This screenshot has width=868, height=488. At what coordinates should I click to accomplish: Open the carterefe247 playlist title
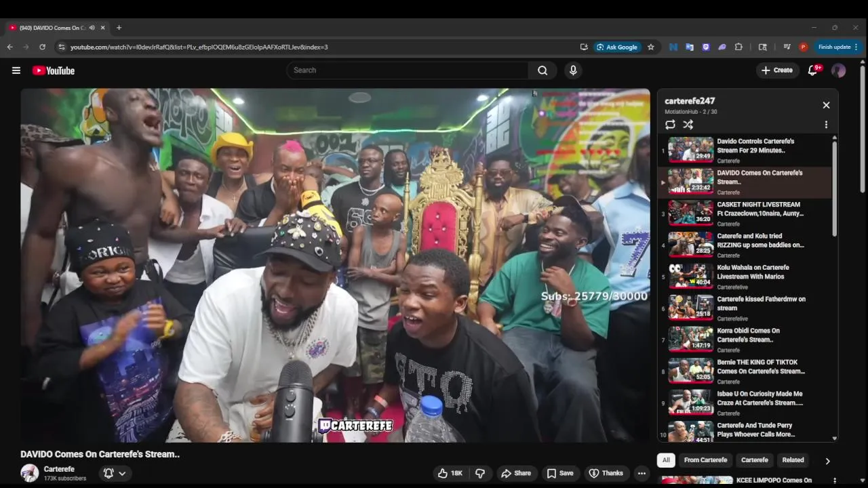[690, 101]
